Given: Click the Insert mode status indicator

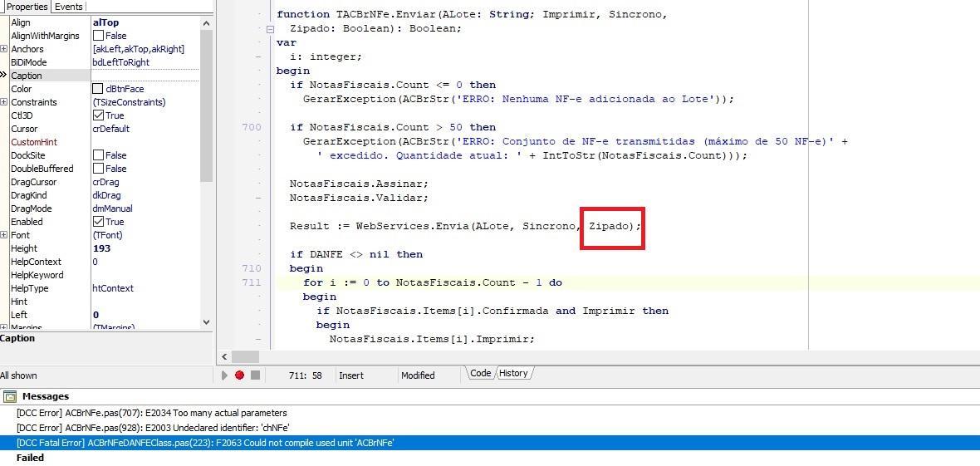Looking at the screenshot, I should (351, 375).
